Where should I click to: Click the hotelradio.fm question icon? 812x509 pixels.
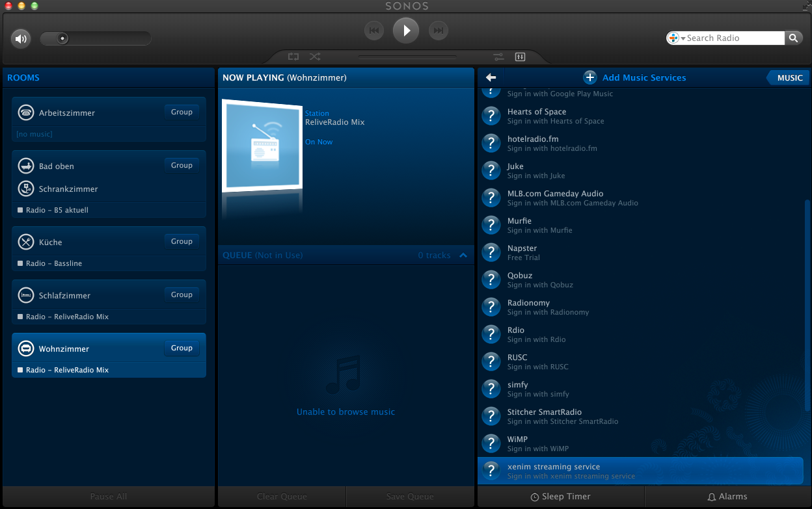click(491, 143)
